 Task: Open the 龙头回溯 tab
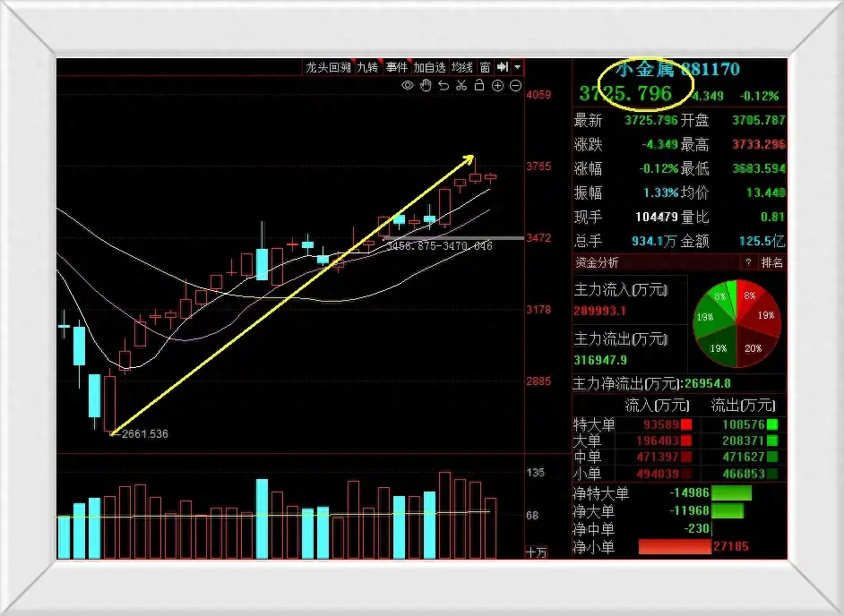(327, 67)
